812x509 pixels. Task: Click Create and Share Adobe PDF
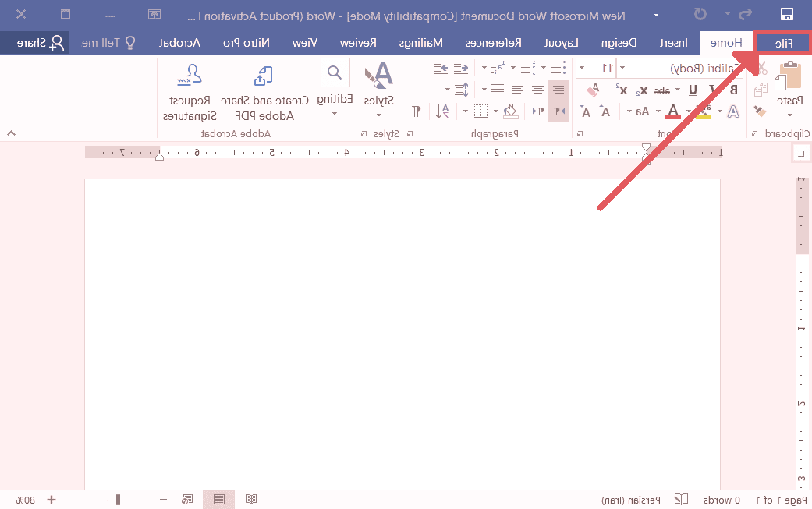tap(264, 93)
